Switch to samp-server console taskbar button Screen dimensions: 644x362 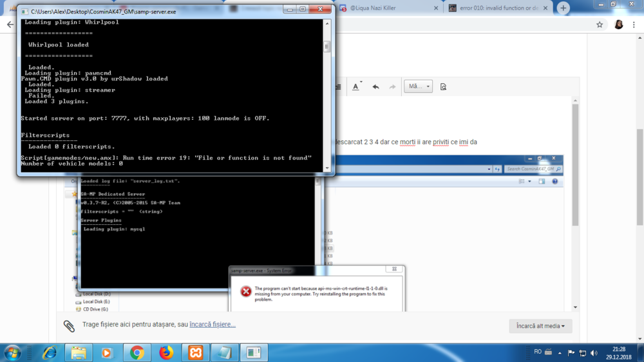click(254, 352)
